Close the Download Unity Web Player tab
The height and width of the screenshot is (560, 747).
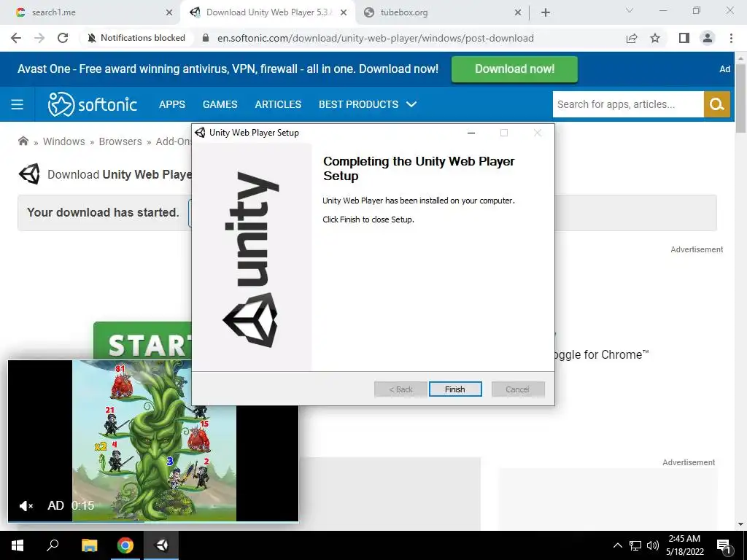pos(344,12)
